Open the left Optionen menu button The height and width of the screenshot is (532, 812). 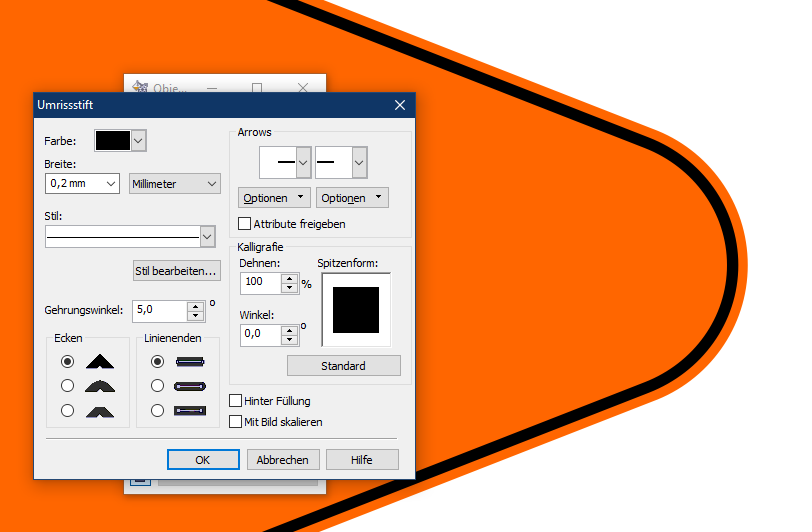(274, 197)
